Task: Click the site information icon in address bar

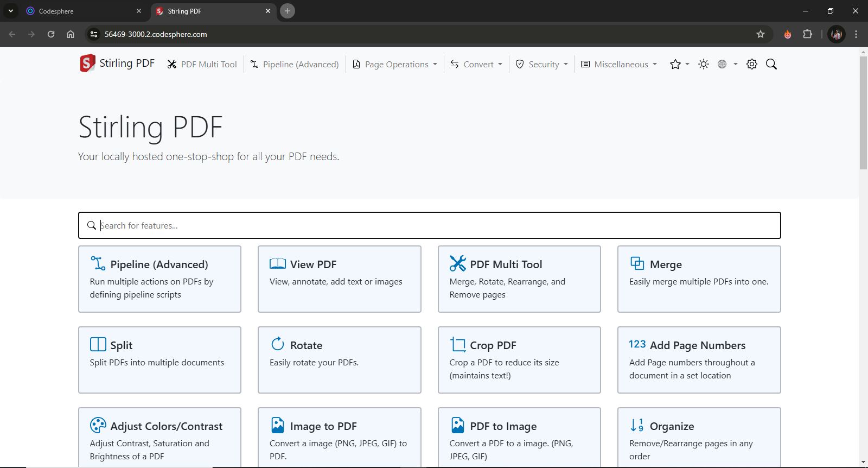Action: coord(94,34)
